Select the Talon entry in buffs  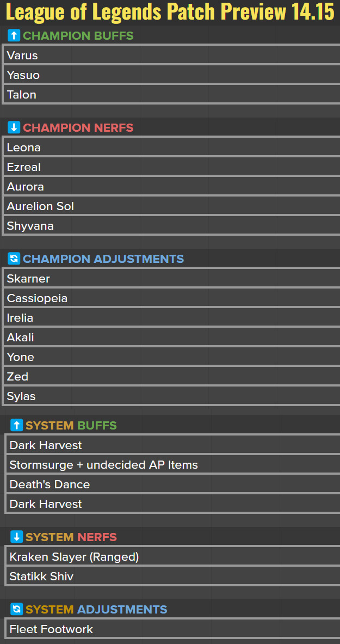click(x=171, y=95)
